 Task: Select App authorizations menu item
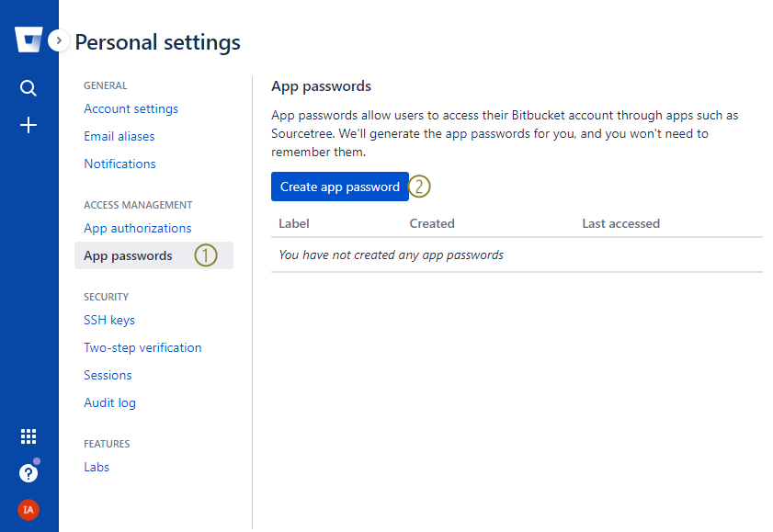tap(138, 229)
